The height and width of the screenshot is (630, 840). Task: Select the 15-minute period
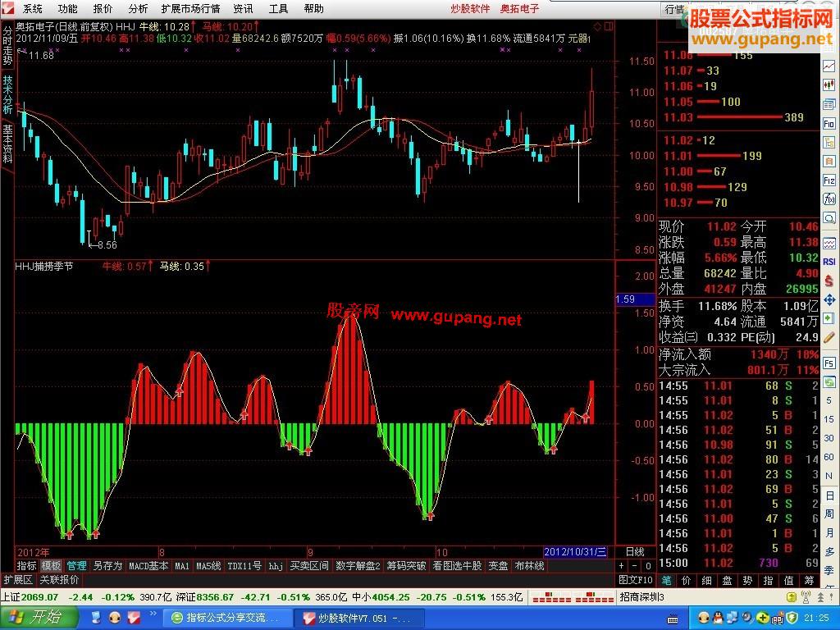[829, 419]
